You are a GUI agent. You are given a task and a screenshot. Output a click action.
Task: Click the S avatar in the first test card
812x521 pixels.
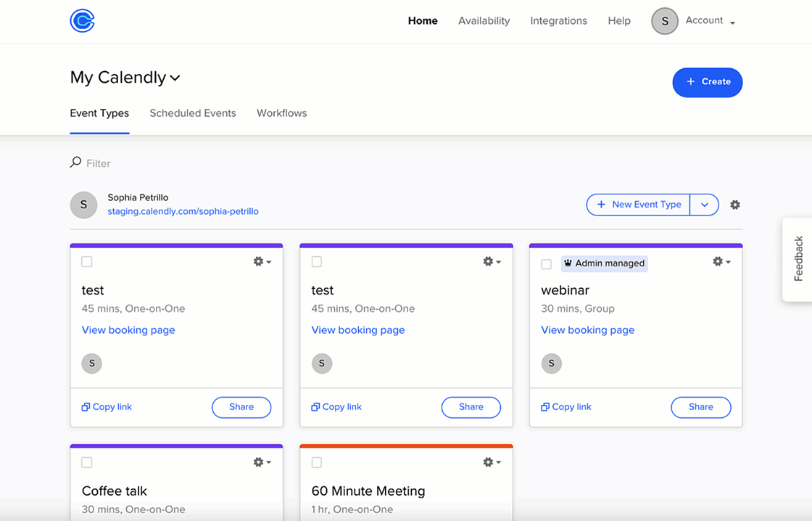click(x=91, y=364)
